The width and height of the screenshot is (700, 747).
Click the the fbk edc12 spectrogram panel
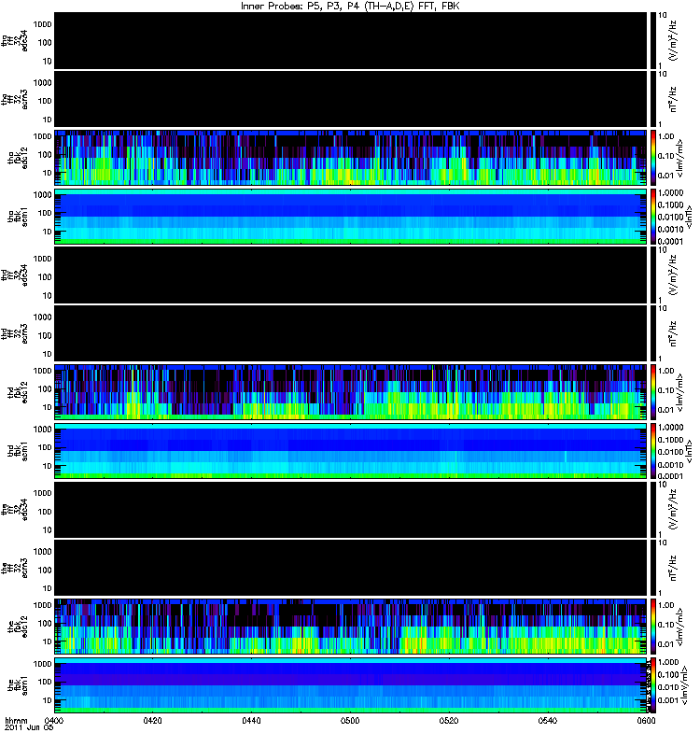pyautogui.click(x=351, y=627)
